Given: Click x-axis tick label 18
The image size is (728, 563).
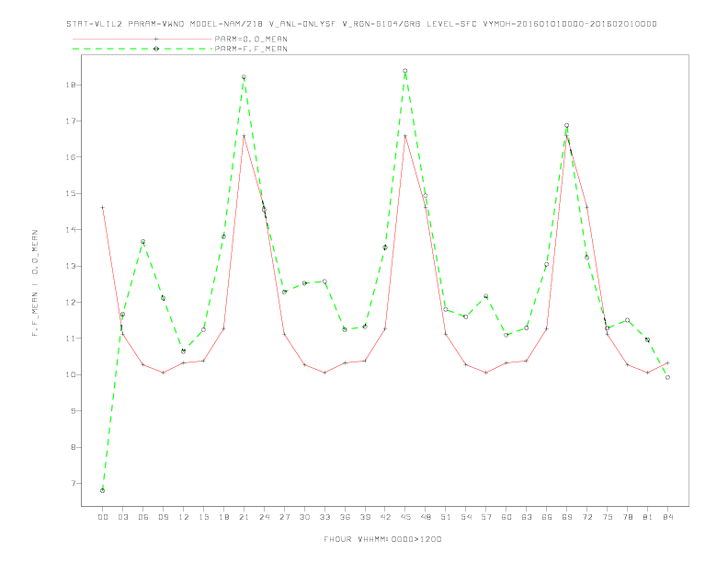Looking at the screenshot, I should 223,517.
